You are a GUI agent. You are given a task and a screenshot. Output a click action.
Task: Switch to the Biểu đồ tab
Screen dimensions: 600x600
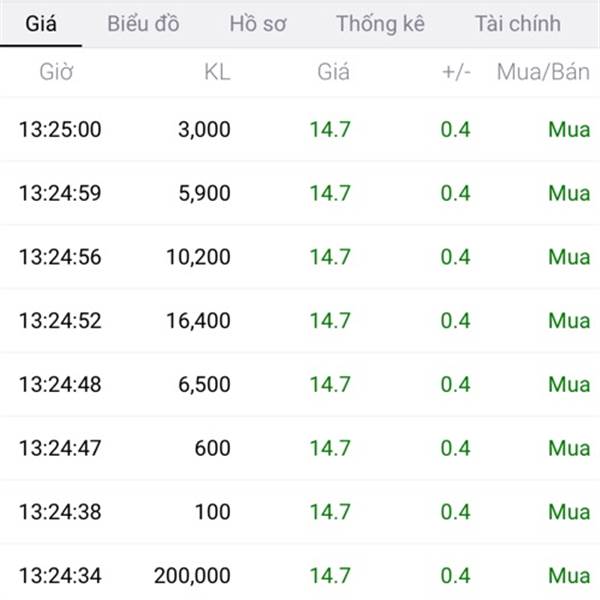[143, 24]
